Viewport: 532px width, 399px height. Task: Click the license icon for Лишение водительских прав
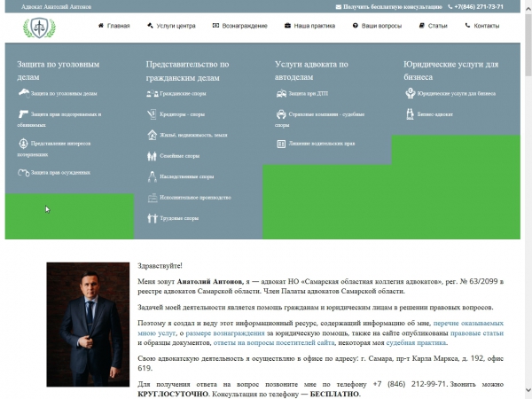281,144
